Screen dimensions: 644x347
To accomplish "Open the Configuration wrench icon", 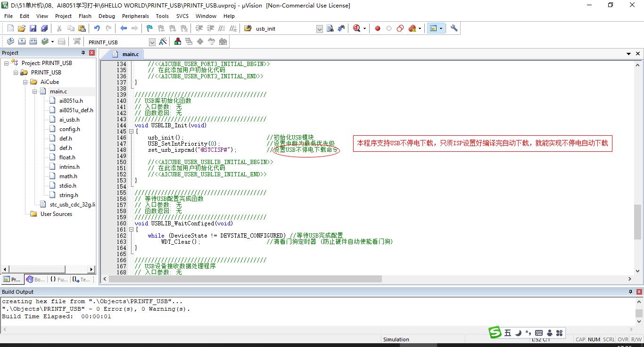I will point(454,28).
